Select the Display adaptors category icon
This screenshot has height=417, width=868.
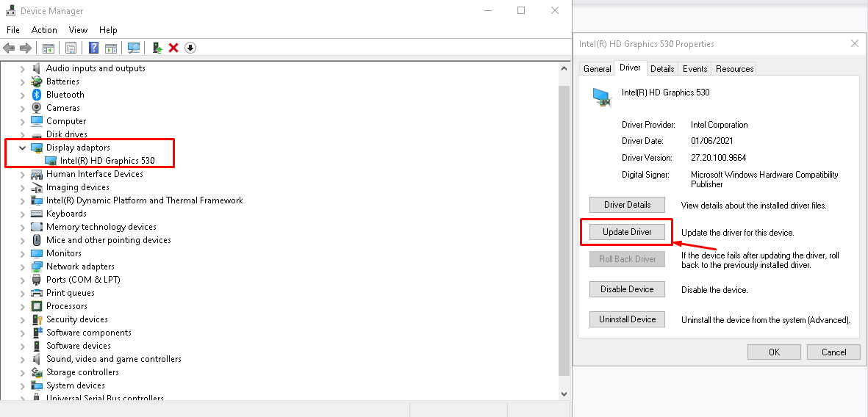pos(37,148)
